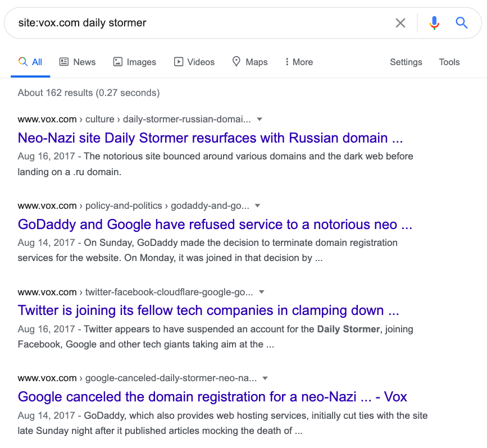Open the Twitter joining tech companies result
The image size is (487, 448).
click(x=208, y=310)
